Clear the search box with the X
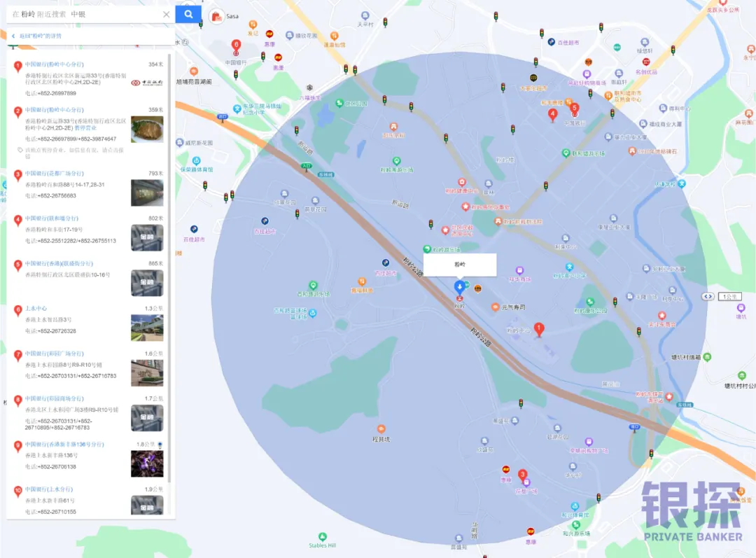756x558 pixels. (x=167, y=15)
